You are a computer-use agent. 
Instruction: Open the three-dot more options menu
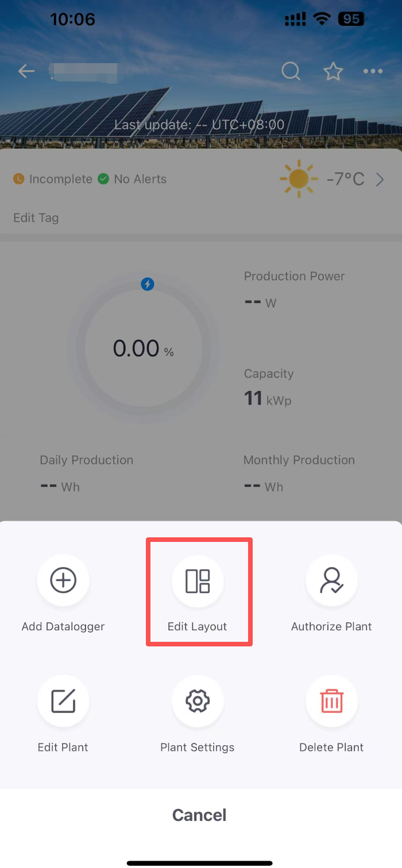(x=373, y=72)
